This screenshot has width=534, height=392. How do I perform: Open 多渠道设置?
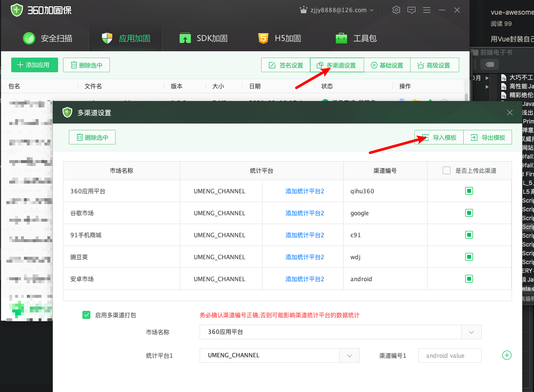click(x=337, y=65)
